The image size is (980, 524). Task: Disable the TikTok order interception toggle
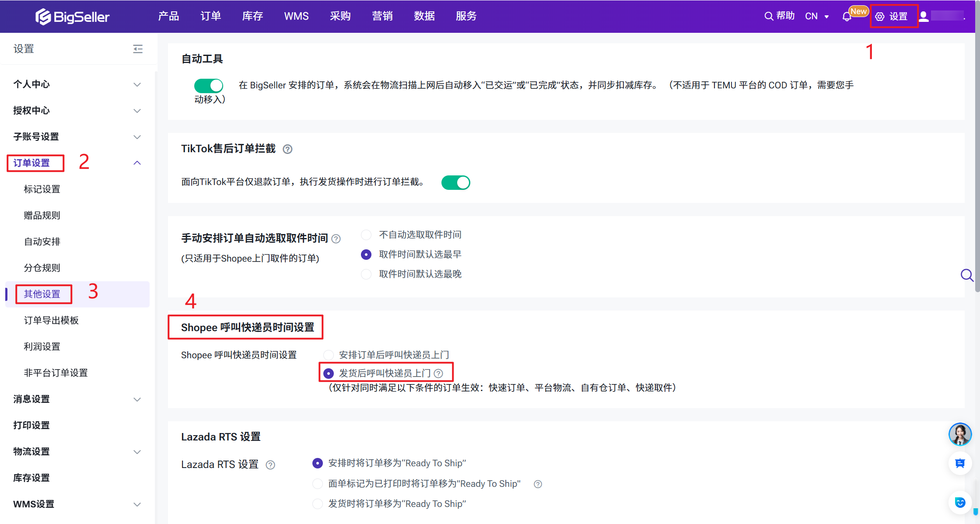click(x=455, y=182)
